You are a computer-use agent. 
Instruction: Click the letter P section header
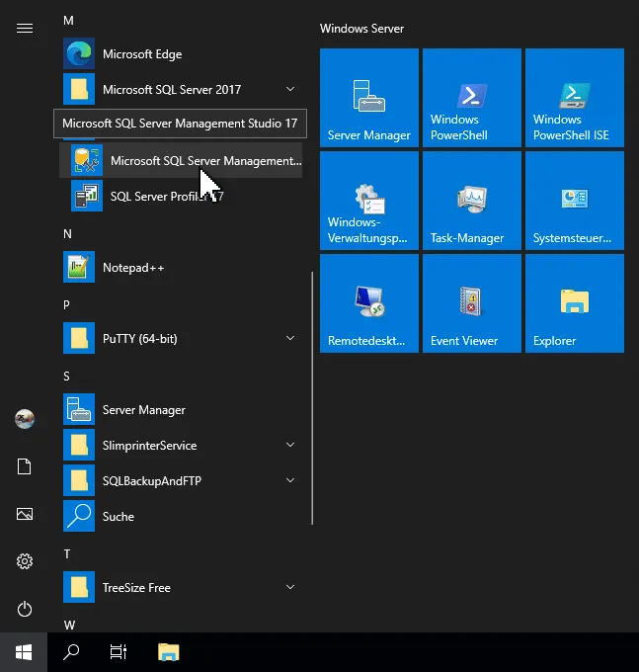[66, 305]
